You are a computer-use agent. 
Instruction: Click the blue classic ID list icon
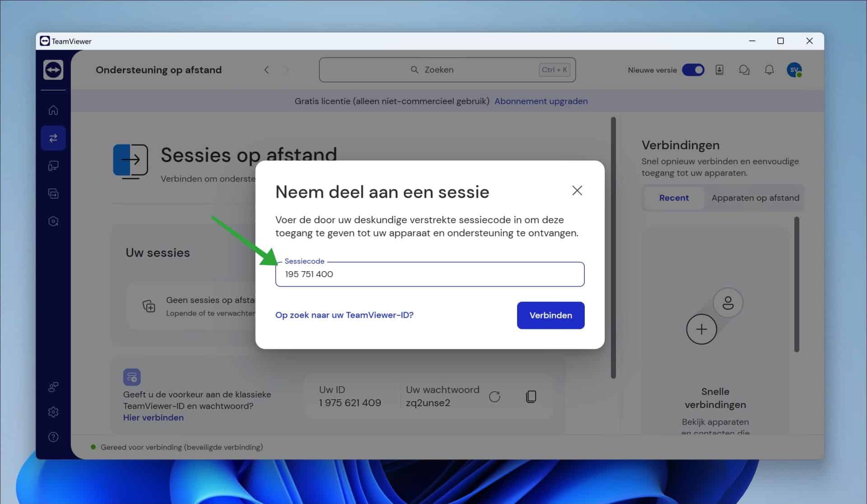tap(132, 377)
